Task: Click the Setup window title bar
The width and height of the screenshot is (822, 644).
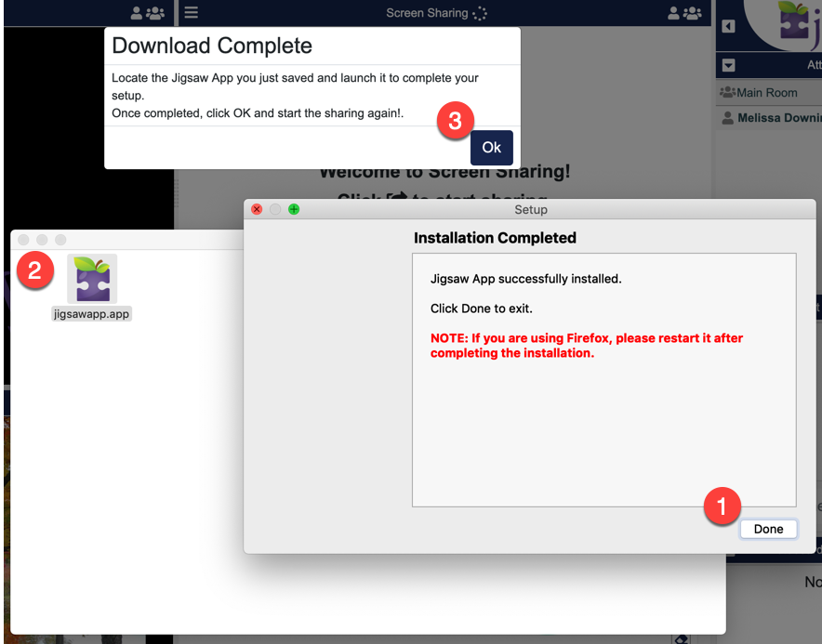Action: (531, 210)
